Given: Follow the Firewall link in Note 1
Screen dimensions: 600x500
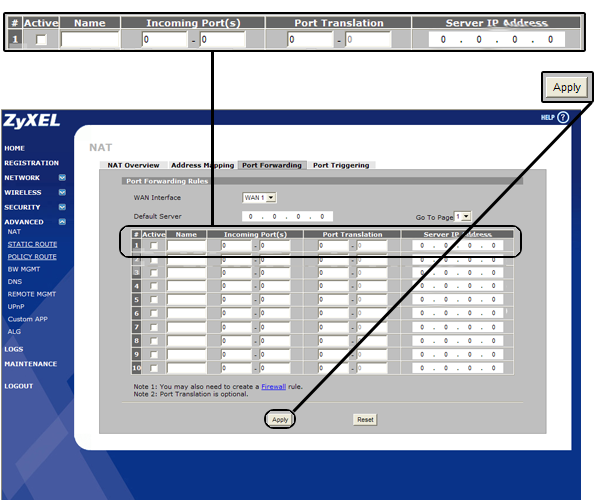Looking at the screenshot, I should pyautogui.click(x=273, y=385).
